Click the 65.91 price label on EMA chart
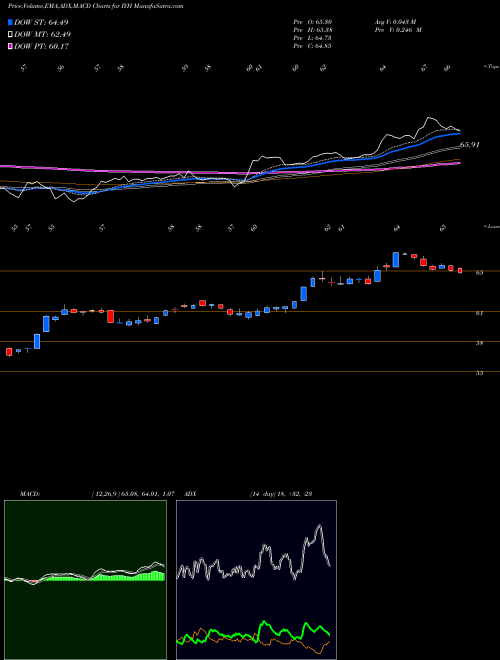Image resolution: width=500 pixels, height=660 pixels. coord(470,145)
